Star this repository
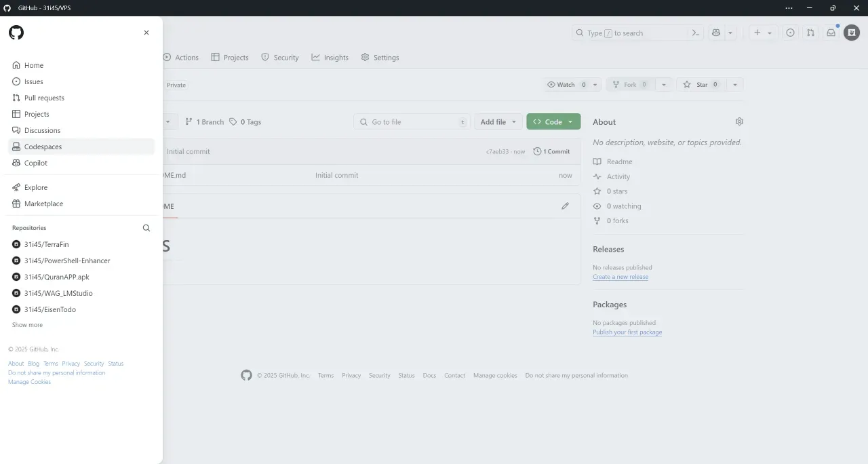 [701, 85]
